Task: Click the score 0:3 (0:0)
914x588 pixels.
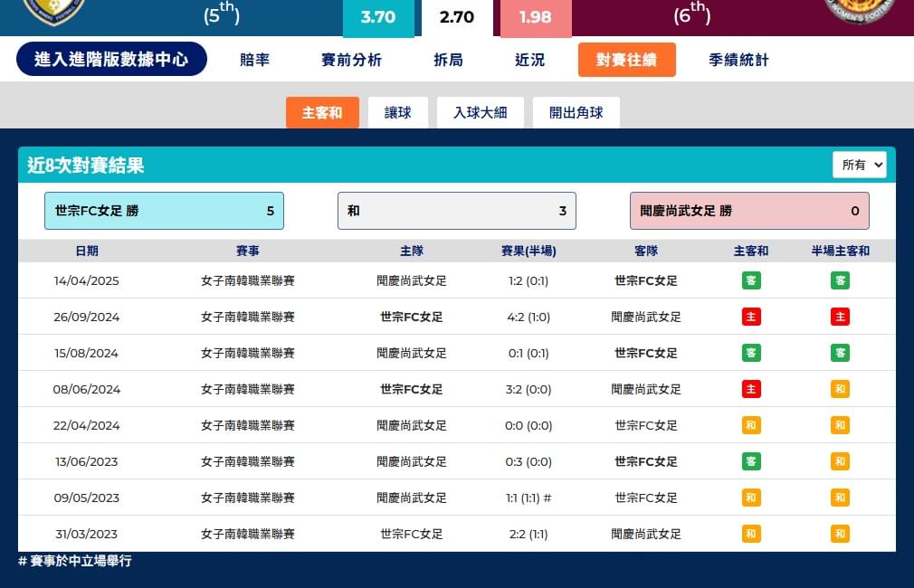Action: pyautogui.click(x=528, y=461)
